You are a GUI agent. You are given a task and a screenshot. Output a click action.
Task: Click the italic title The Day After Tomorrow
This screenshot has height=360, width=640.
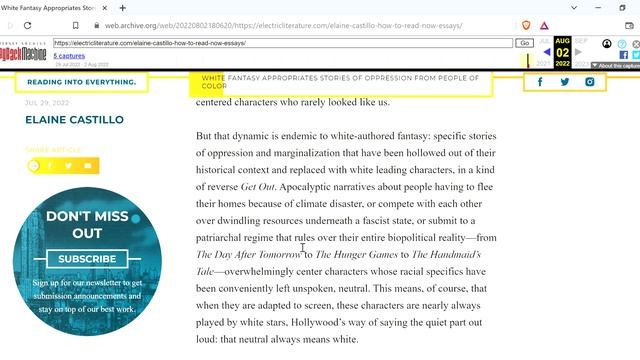(248, 255)
